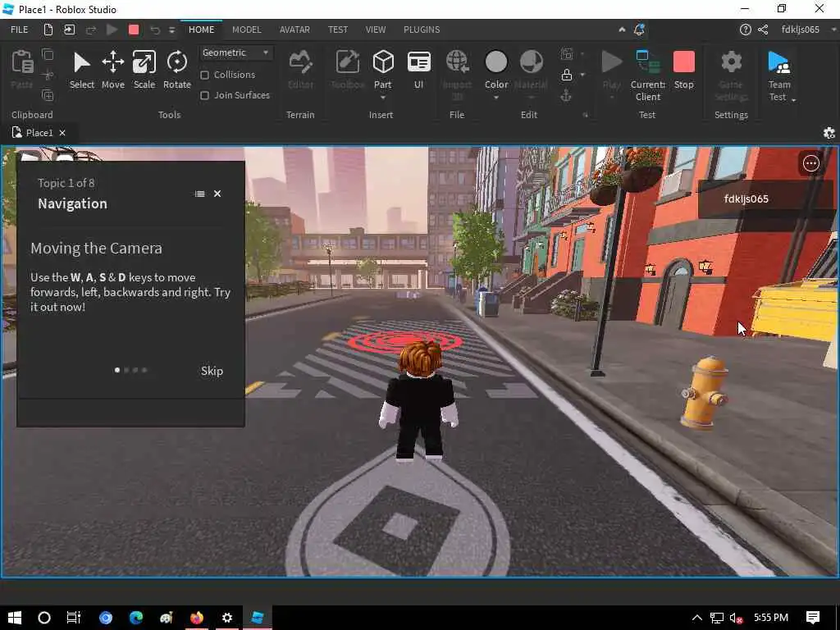Enable the Join Surfaces checkbox
The width and height of the screenshot is (840, 630).
pos(204,95)
